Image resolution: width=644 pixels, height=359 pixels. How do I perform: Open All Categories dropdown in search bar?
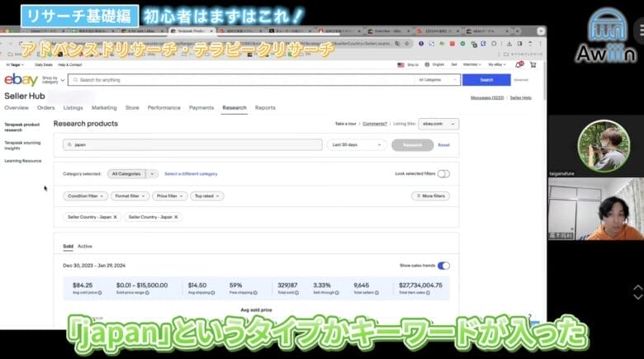pos(437,80)
